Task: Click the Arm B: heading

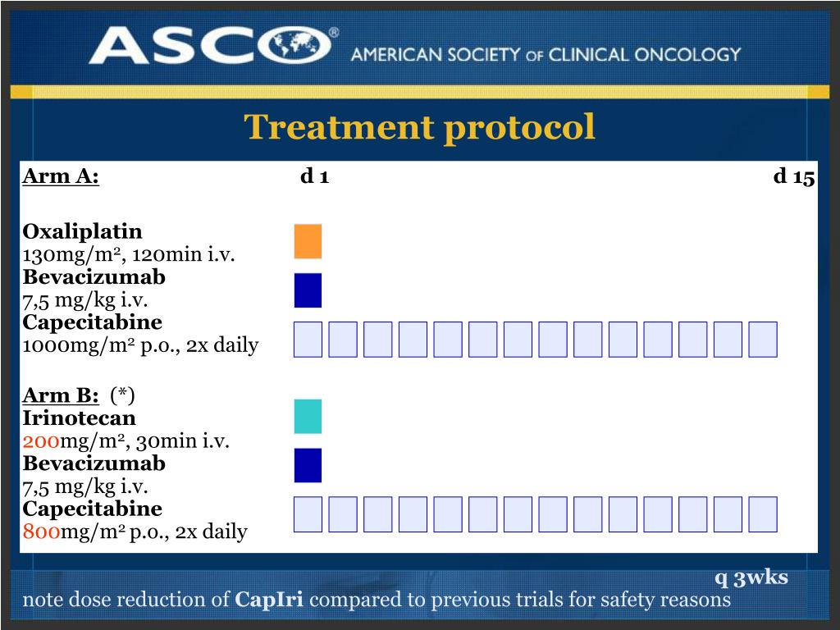Action: pos(61,395)
